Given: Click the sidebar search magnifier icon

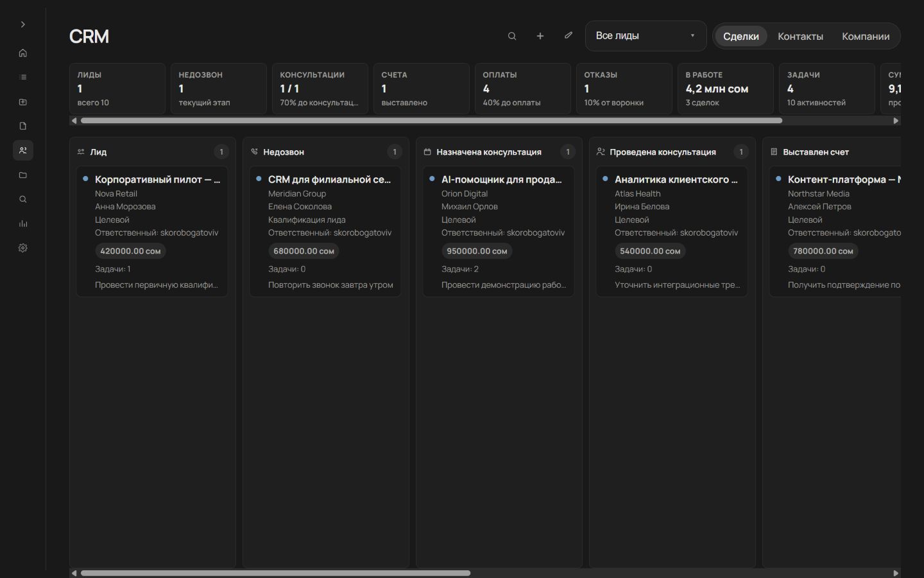Looking at the screenshot, I should [23, 199].
